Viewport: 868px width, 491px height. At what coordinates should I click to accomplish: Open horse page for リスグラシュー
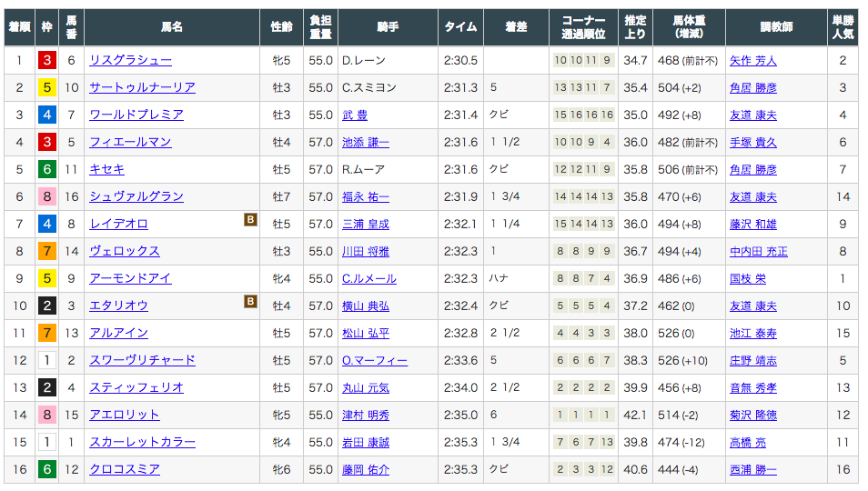(131, 60)
